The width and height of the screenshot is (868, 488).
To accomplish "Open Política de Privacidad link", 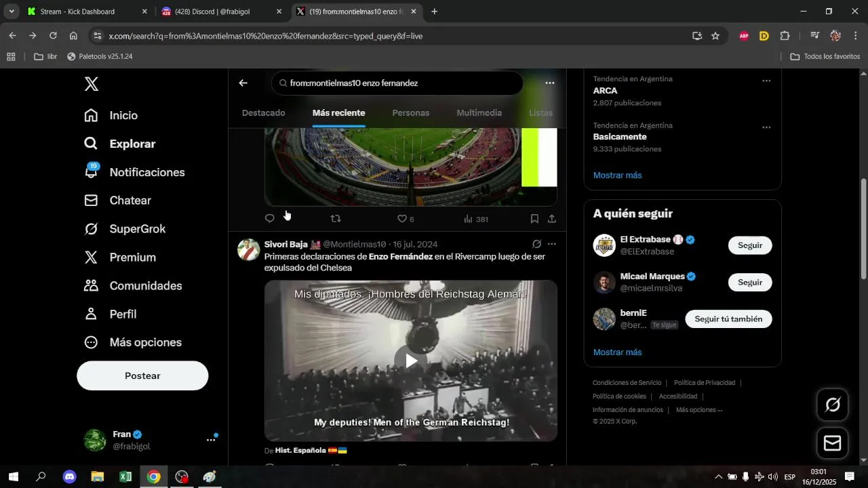I will point(705,383).
